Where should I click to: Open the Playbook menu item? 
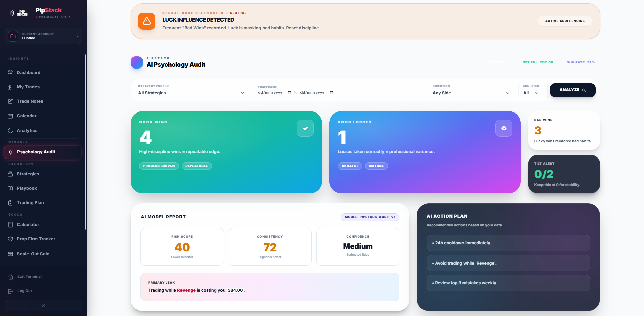(27, 188)
